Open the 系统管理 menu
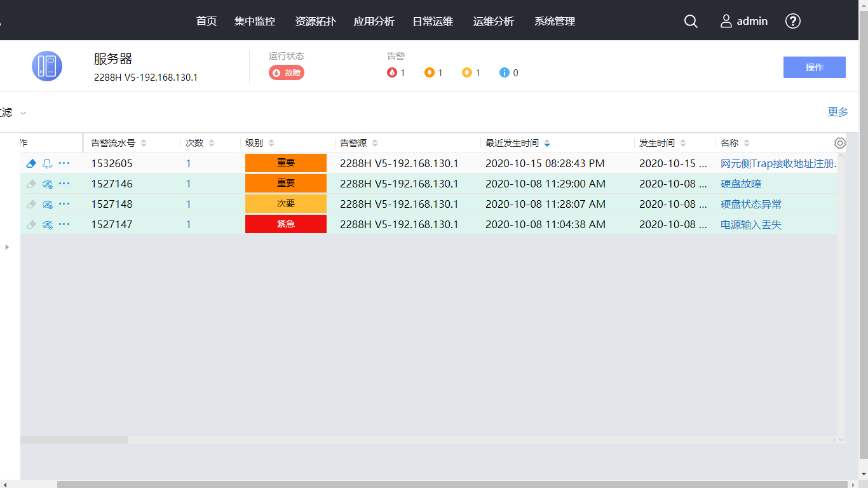 click(x=554, y=21)
